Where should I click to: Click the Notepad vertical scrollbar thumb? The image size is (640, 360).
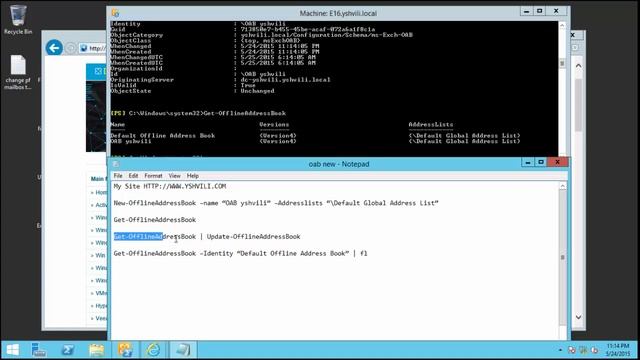562,257
